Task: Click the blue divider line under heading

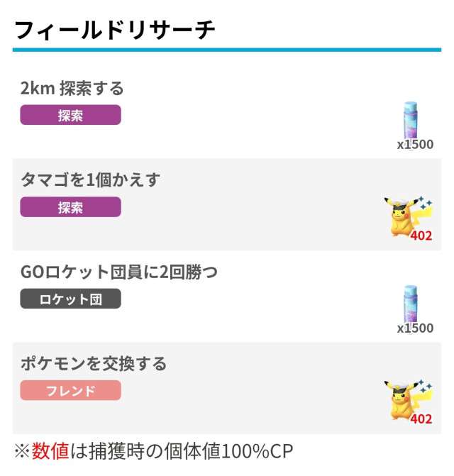Action: [227, 50]
